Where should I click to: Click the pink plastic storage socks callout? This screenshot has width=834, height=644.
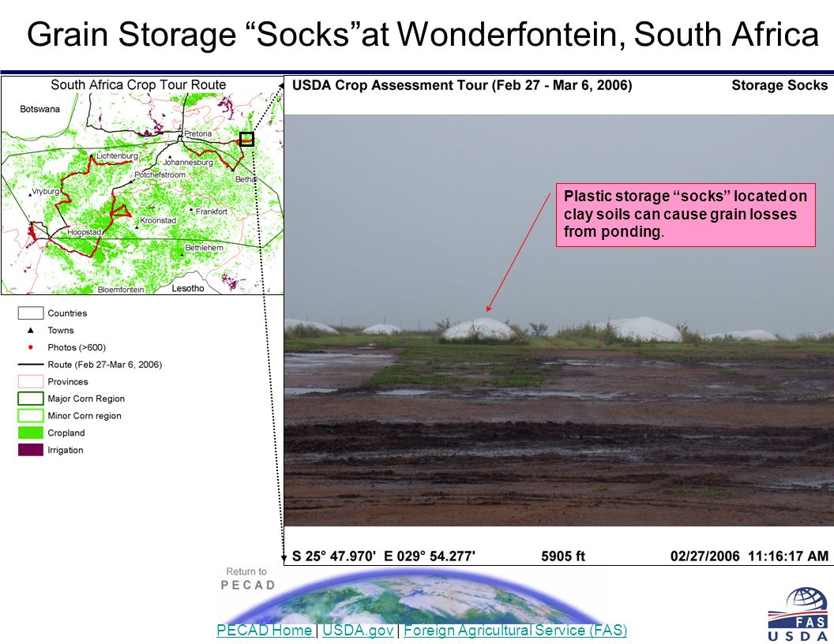pyautogui.click(x=686, y=215)
